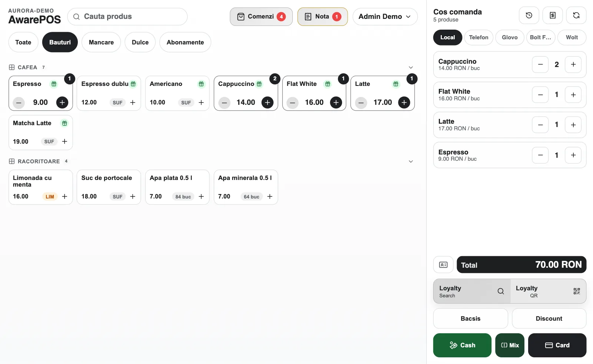The height and width of the screenshot is (364, 593).
Task: Open Loyalty QR scanner
Action: point(549,291)
